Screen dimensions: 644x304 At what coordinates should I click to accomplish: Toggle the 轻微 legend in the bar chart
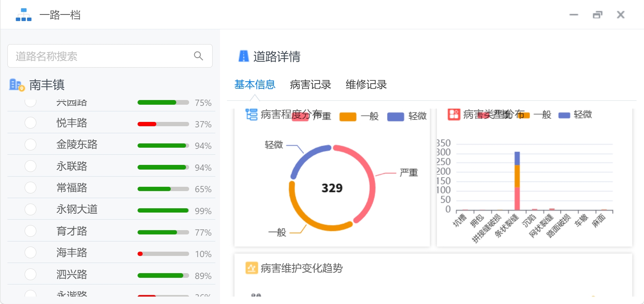coord(575,114)
